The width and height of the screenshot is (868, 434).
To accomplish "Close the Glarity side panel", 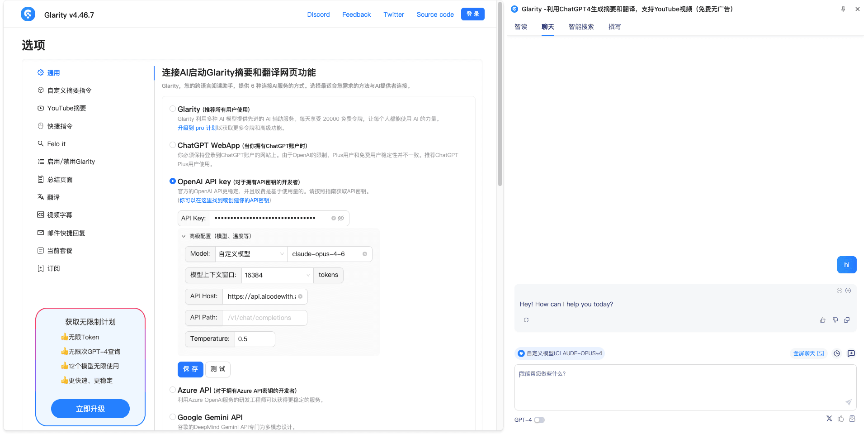I will pos(858,9).
